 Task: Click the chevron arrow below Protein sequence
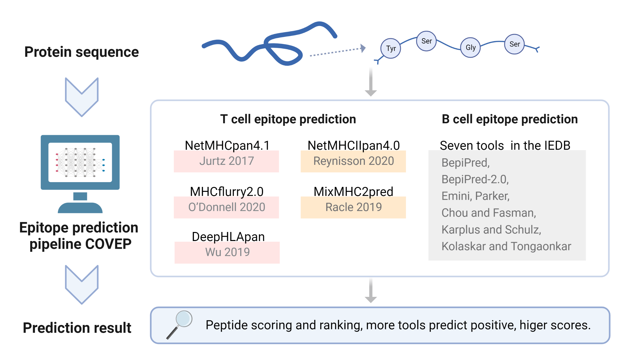(82, 97)
